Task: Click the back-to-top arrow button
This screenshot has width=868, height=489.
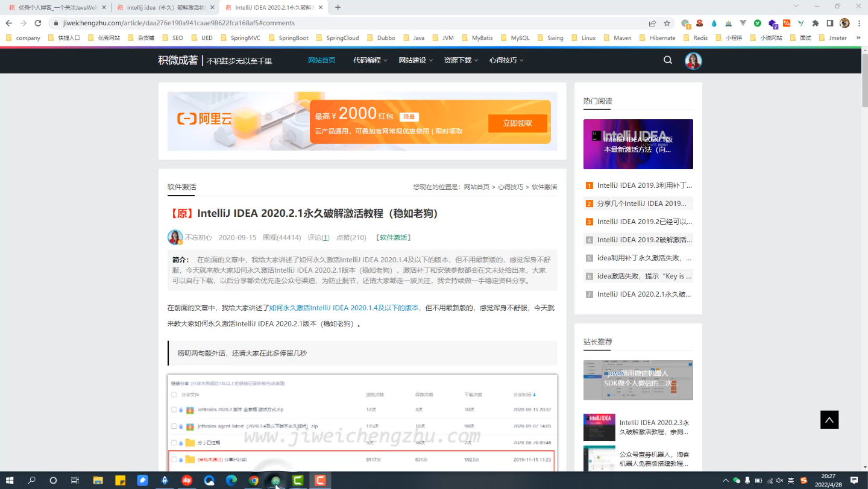Action: click(829, 420)
